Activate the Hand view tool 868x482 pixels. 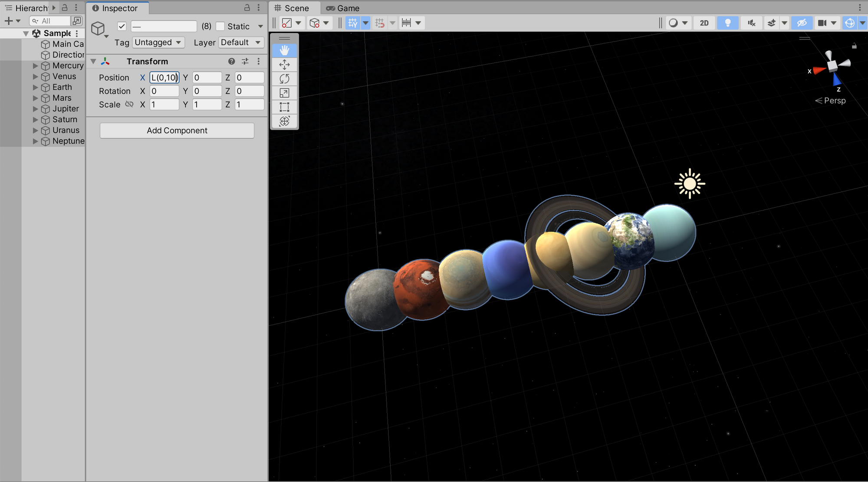click(x=284, y=50)
